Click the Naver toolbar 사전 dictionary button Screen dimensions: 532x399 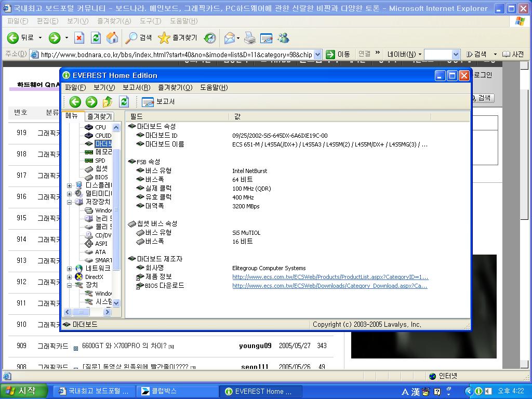click(x=513, y=54)
